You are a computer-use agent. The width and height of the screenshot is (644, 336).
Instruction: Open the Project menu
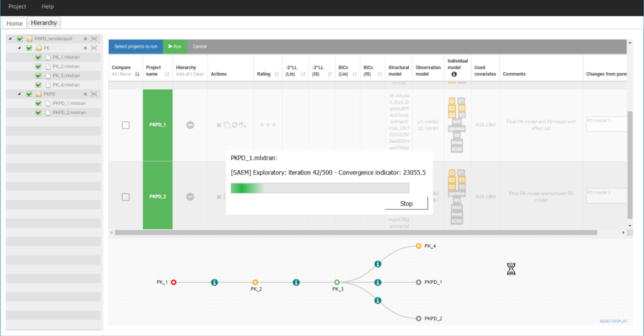coord(17,6)
